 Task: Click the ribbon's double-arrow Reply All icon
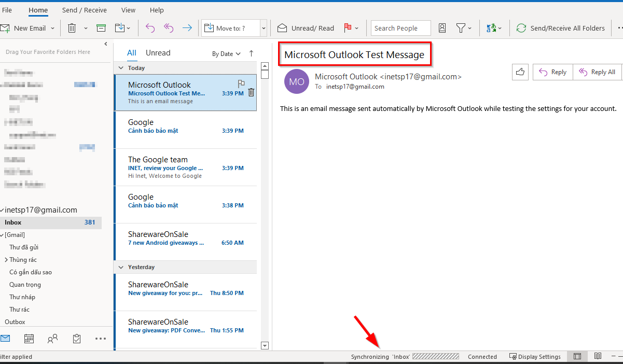tap(169, 28)
